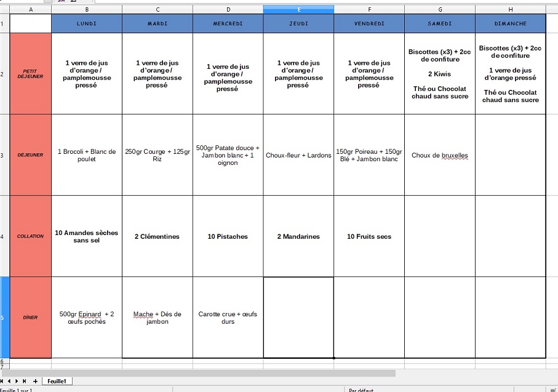Select the MARDI header cell
The width and height of the screenshot is (558, 392).
pos(157,23)
